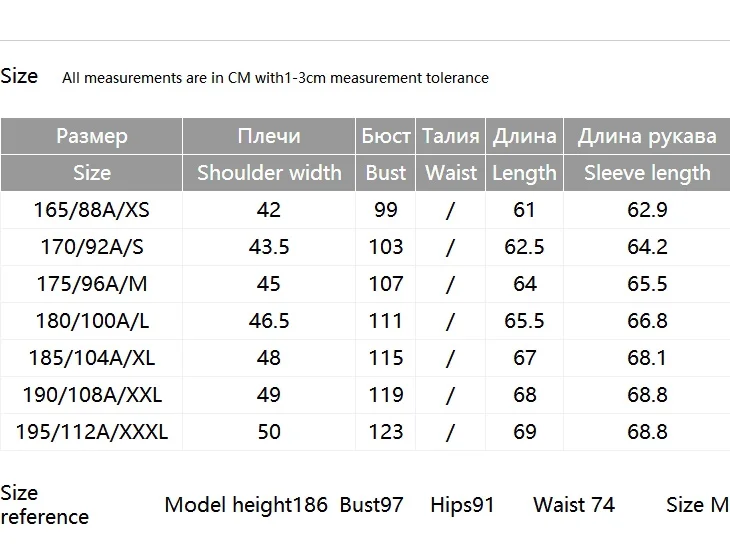Select the 165/88A/XS size row label
Screen dimensions: 730x551
click(x=92, y=210)
